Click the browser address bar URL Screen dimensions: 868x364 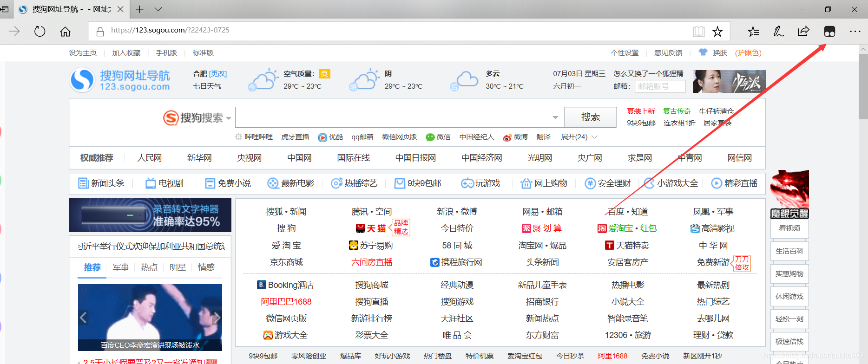point(170,30)
